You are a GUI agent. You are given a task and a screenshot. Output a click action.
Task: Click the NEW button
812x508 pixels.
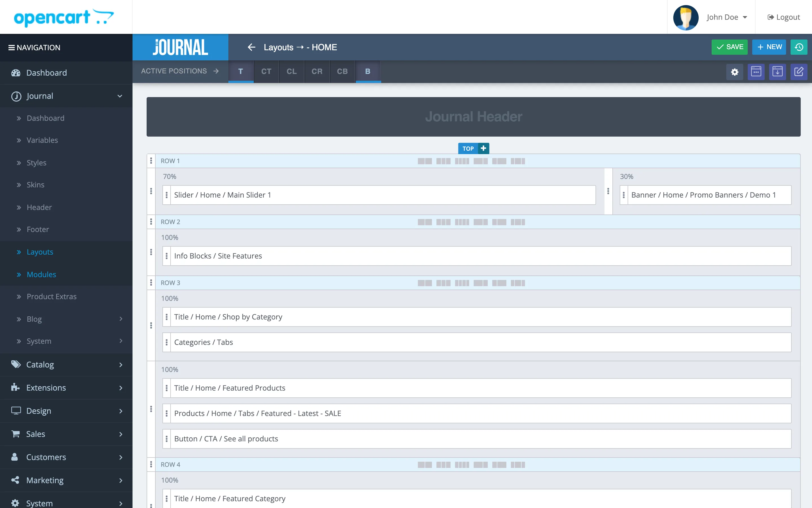point(769,47)
